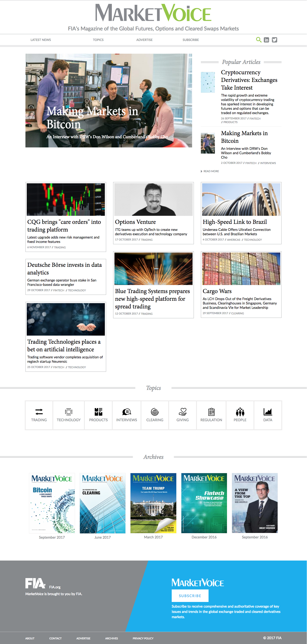Viewport: 307px width, 644px height.
Task: Go to ADVERTISE in top navigation
Action: pyautogui.click(x=144, y=40)
